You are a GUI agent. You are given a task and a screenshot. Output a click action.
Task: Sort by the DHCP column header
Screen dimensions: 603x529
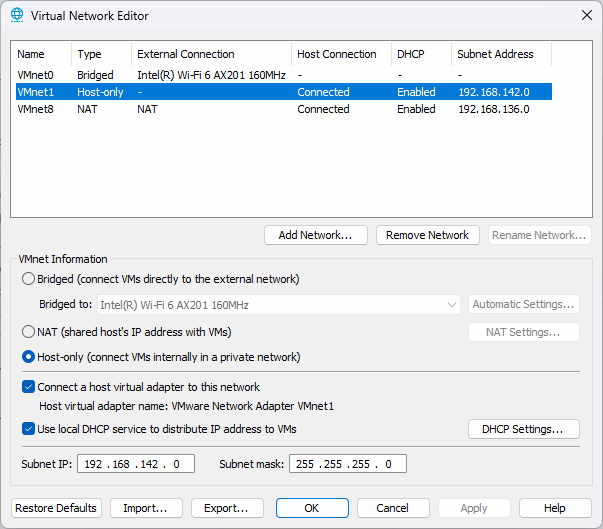tap(421, 54)
